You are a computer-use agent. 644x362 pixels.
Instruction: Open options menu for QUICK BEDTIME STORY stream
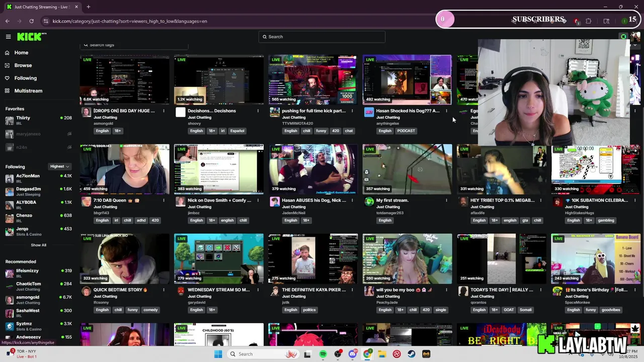point(164,290)
